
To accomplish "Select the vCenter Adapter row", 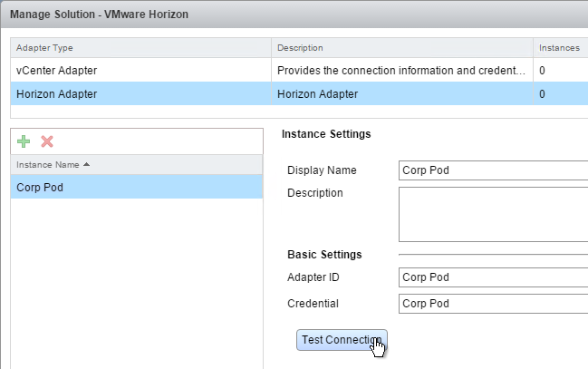I will click(299, 70).
